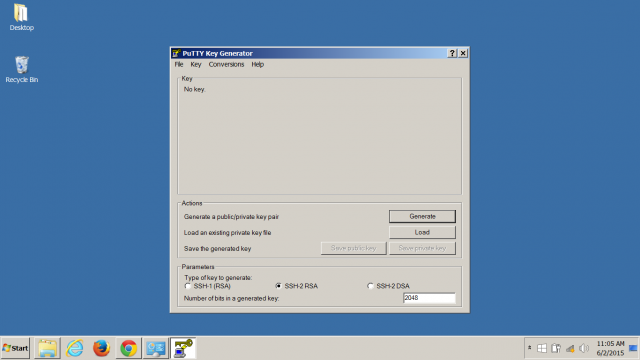Click the 'No key.' text

pyautogui.click(x=194, y=89)
